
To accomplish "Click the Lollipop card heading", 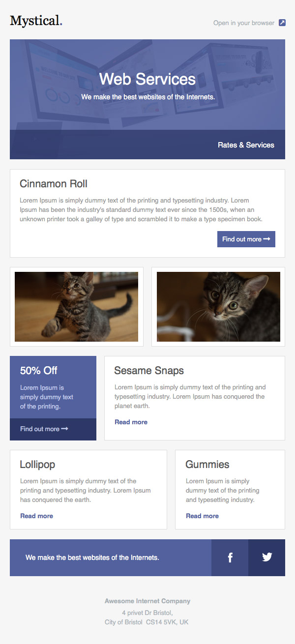I will coord(37,465).
